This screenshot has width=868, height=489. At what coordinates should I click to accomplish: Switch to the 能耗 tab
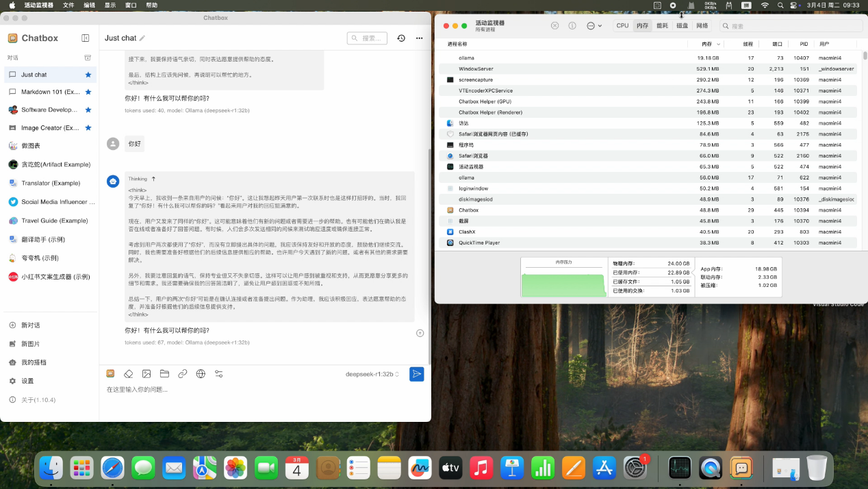coord(662,25)
